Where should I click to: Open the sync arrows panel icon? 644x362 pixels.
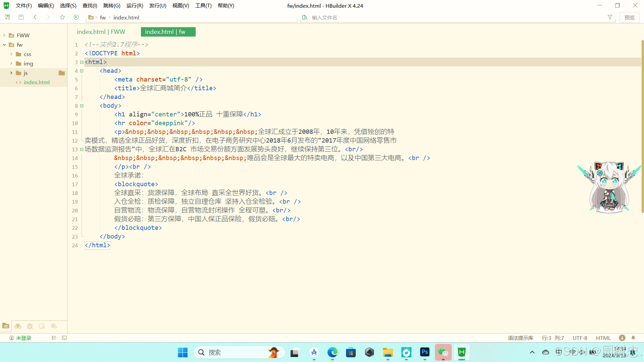[x=42, y=326]
